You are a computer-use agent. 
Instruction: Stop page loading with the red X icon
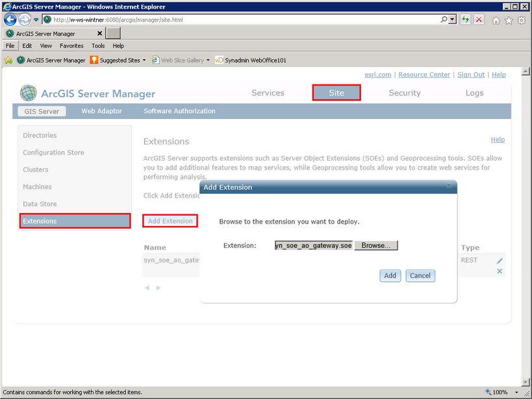pyautogui.click(x=479, y=19)
